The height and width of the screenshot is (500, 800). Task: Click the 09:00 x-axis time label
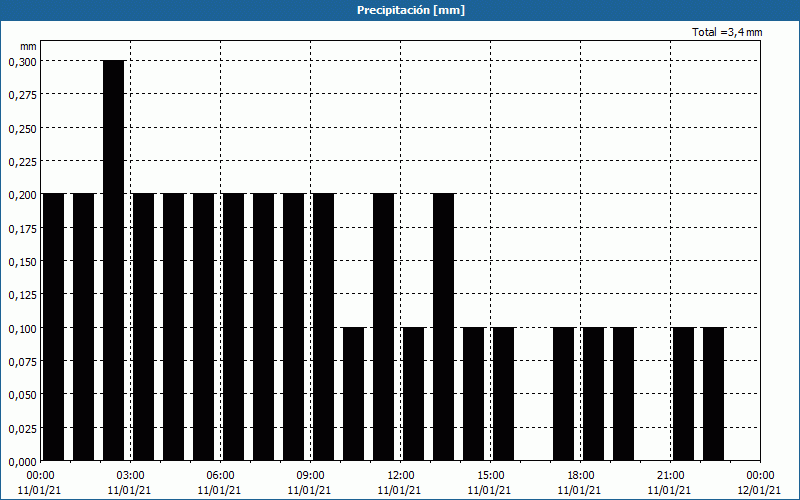coord(310,476)
